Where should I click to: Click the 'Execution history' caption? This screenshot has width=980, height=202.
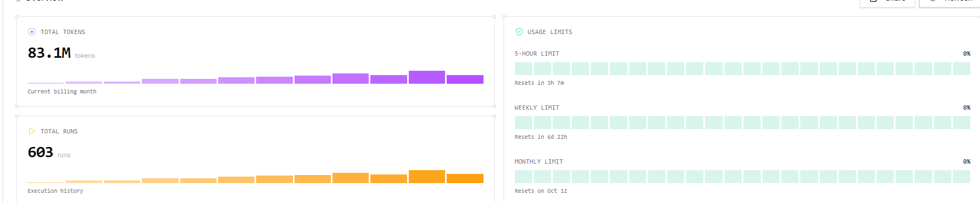click(55, 191)
